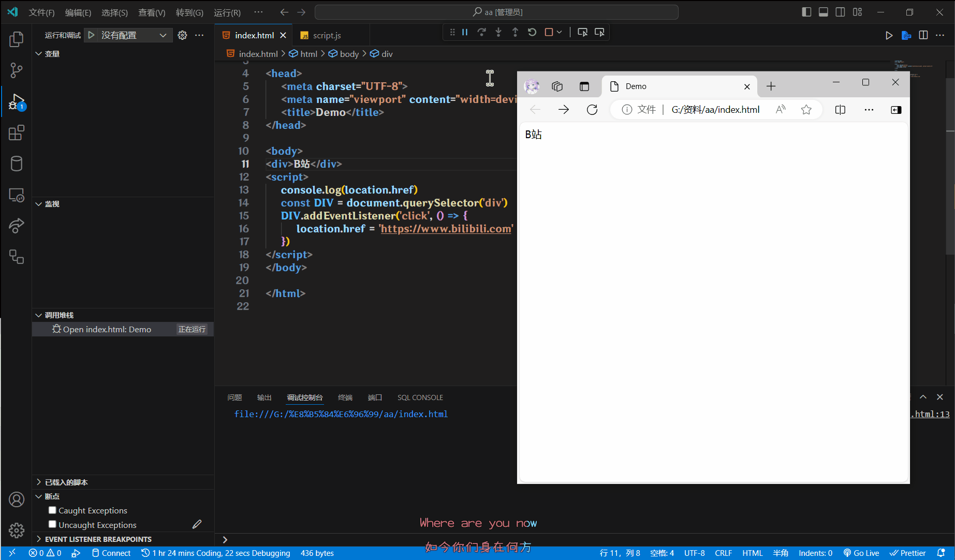Expand EVENT LISTENER BREAKPOINTS section
This screenshot has height=560, width=955.
tap(39, 539)
